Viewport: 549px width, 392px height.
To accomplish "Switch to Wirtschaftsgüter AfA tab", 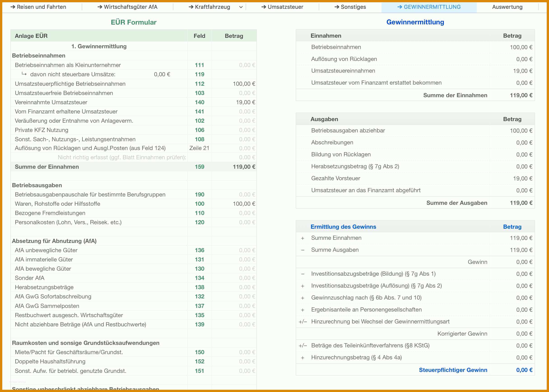I will [127, 7].
